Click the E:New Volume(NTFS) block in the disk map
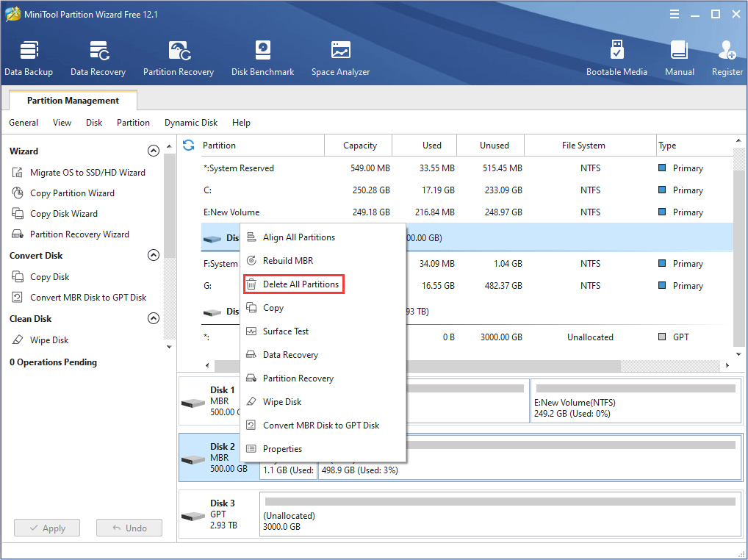 pyautogui.click(x=636, y=401)
